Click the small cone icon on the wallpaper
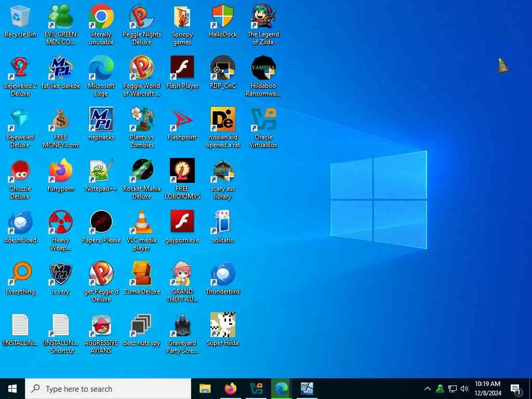The height and width of the screenshot is (399, 532). coord(503,65)
